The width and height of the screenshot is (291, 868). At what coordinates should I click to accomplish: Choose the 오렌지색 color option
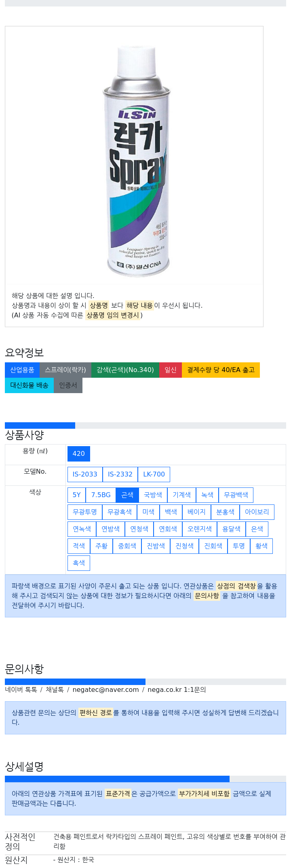pos(200,529)
